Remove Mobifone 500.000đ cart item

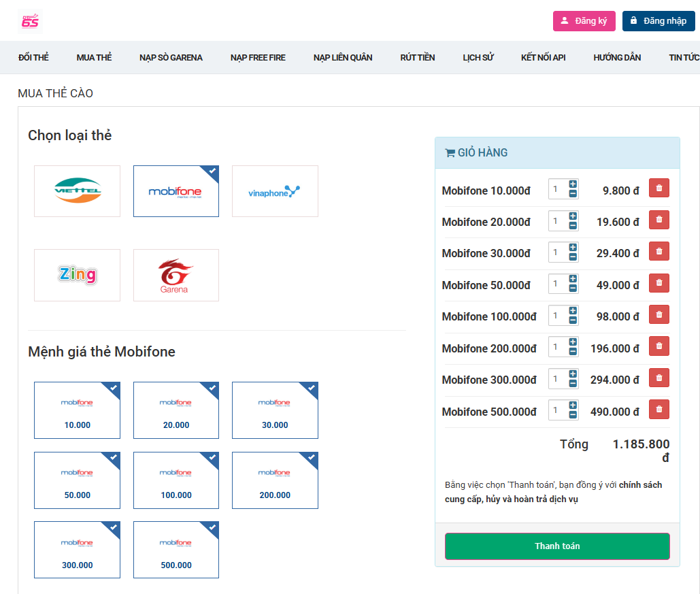[659, 410]
